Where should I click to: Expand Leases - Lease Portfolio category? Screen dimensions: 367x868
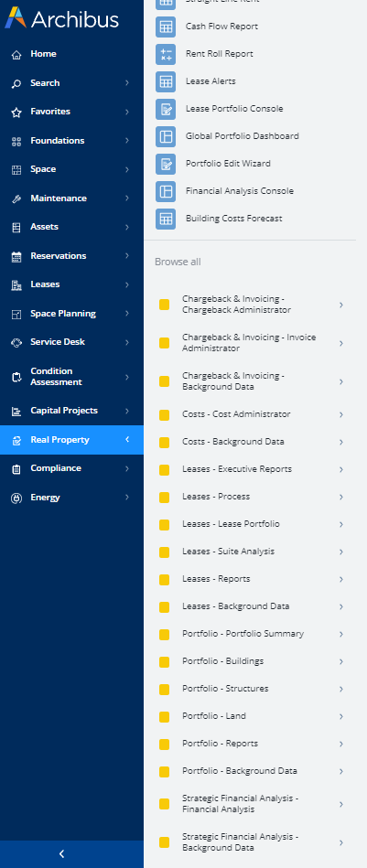[x=253, y=524]
